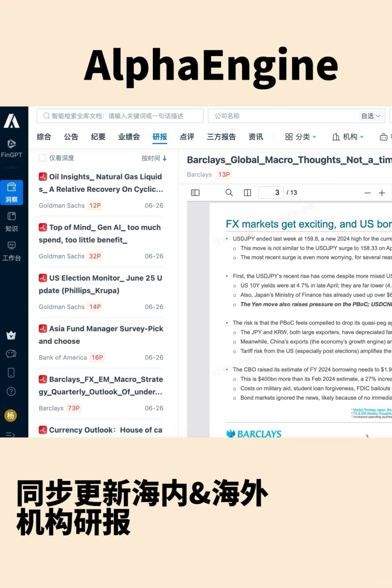Select the 研报 tab

pyautogui.click(x=160, y=137)
